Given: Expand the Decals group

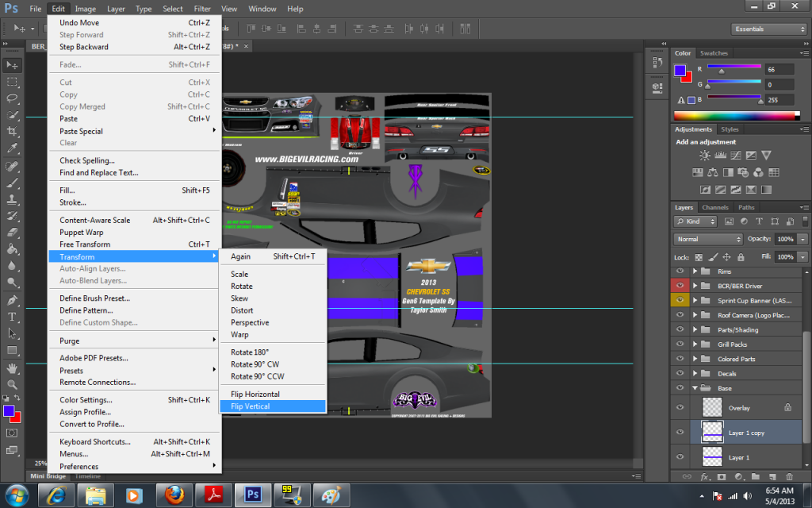Looking at the screenshot, I should pos(695,373).
